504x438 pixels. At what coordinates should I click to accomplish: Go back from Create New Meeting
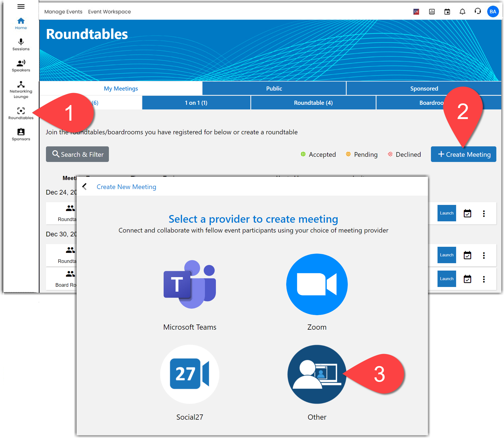click(x=85, y=187)
